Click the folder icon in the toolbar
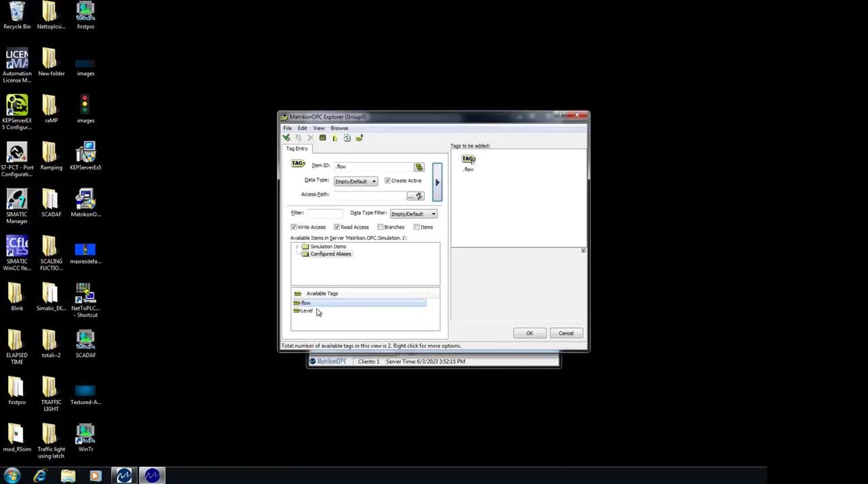Viewport: 868px width, 484px height. 323,138
